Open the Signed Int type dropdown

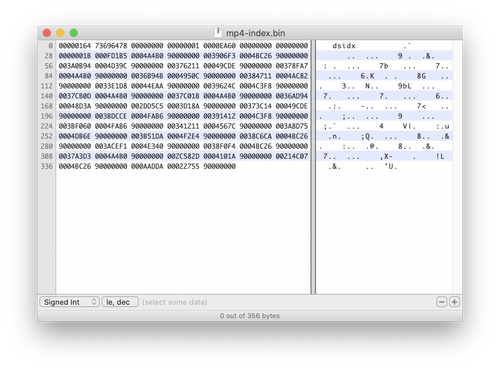(69, 302)
